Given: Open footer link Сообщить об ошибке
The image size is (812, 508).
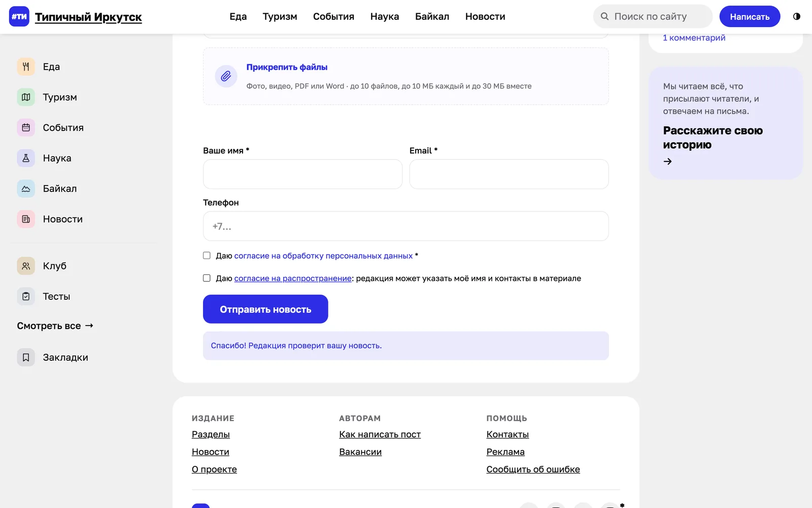Looking at the screenshot, I should [x=533, y=469].
